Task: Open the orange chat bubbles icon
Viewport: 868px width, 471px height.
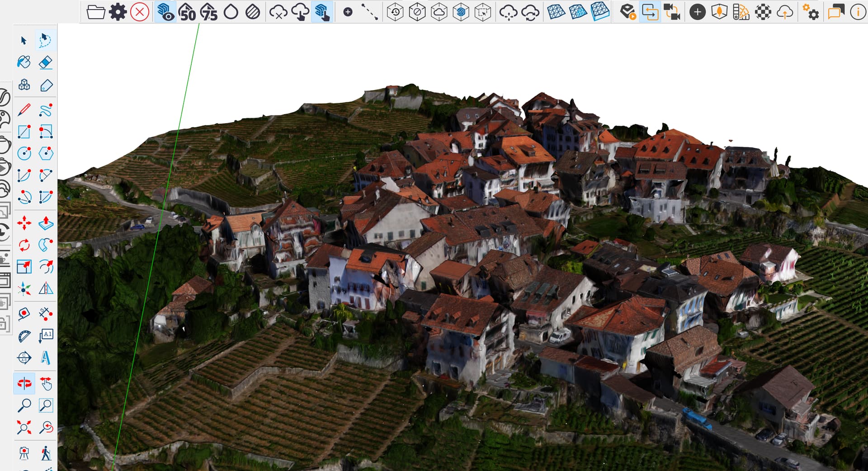Action: pyautogui.click(x=836, y=12)
